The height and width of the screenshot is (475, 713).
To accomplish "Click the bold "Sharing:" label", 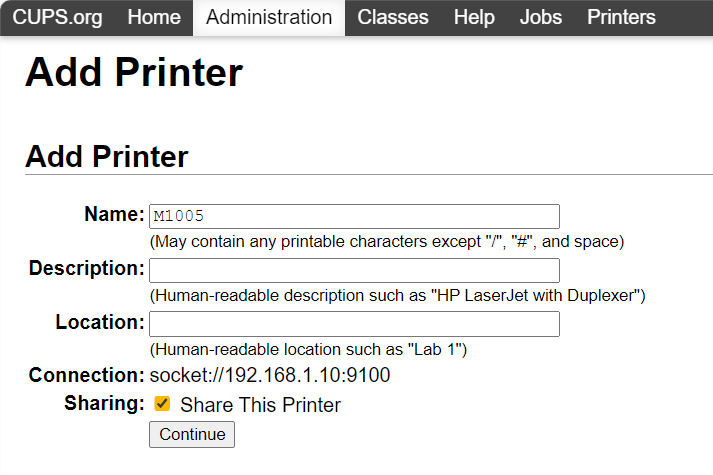I will pyautogui.click(x=104, y=403).
